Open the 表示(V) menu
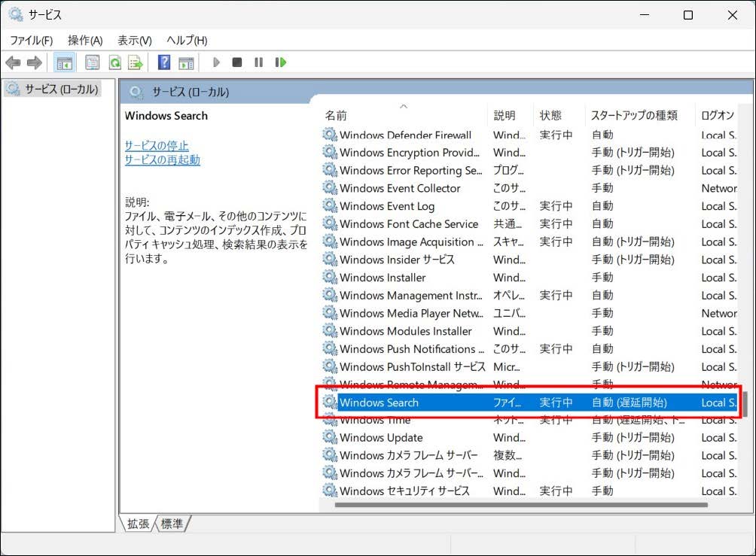This screenshot has width=756, height=556. point(135,41)
